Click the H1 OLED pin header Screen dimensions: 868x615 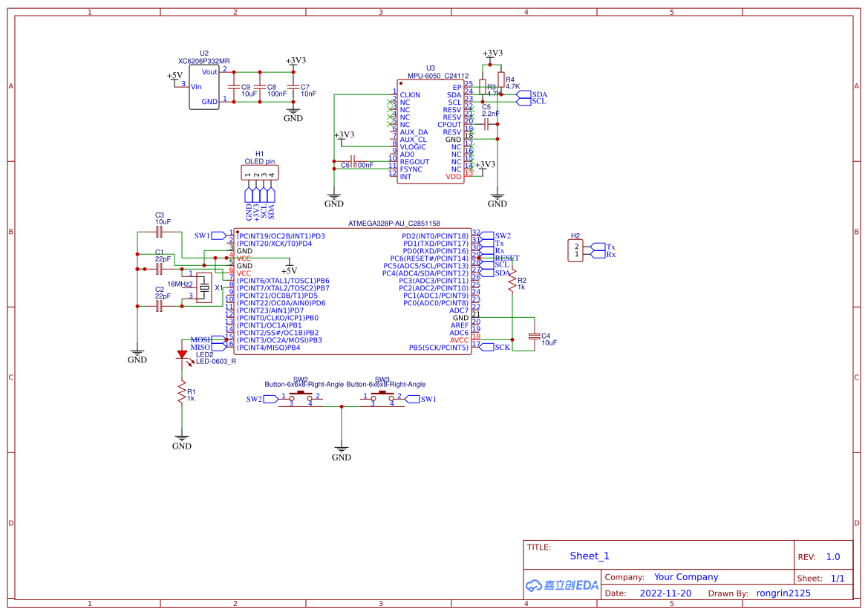[x=260, y=173]
